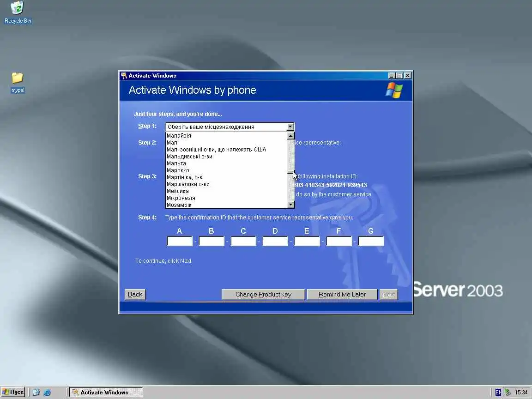Screen dimensions: 532x399
Task: Click the Пуск start button
Action: 13,392
